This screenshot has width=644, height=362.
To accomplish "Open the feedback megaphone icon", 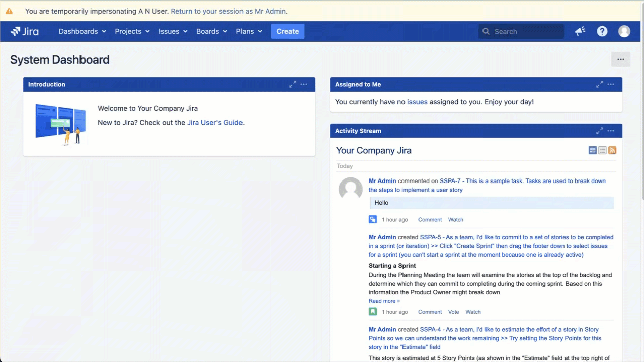I will click(x=580, y=31).
